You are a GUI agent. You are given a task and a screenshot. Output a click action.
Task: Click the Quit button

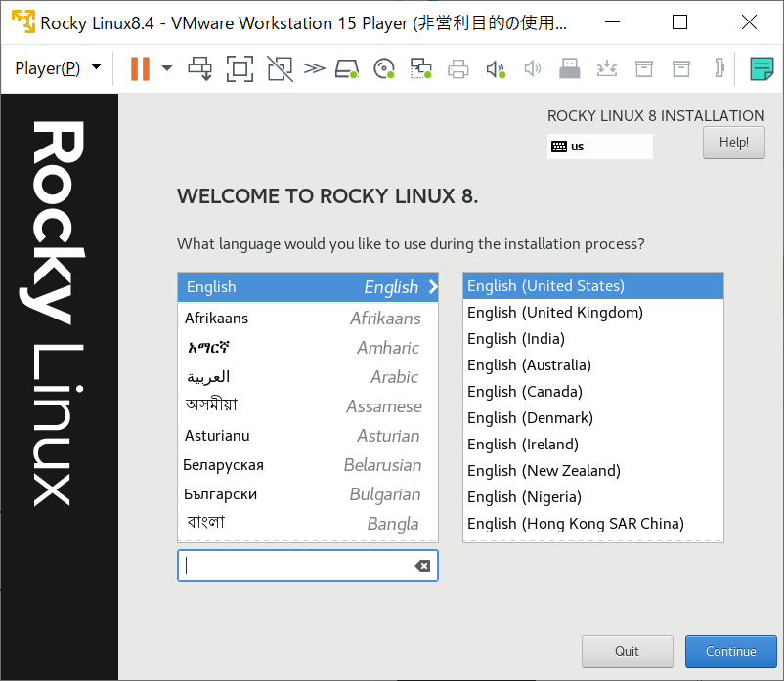[627, 651]
